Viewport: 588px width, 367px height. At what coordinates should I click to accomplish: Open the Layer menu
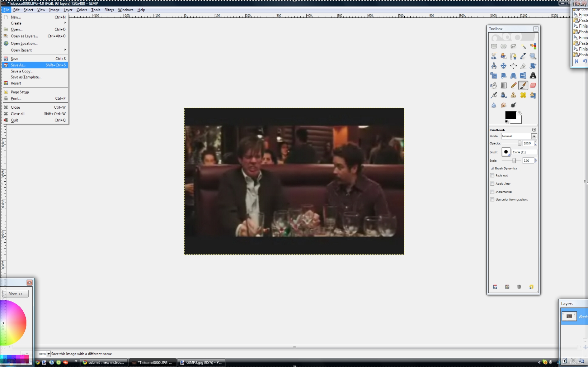pyautogui.click(x=68, y=10)
